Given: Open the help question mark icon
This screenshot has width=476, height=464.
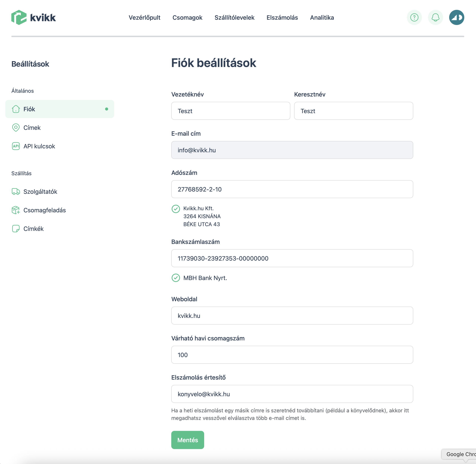Looking at the screenshot, I should [414, 17].
